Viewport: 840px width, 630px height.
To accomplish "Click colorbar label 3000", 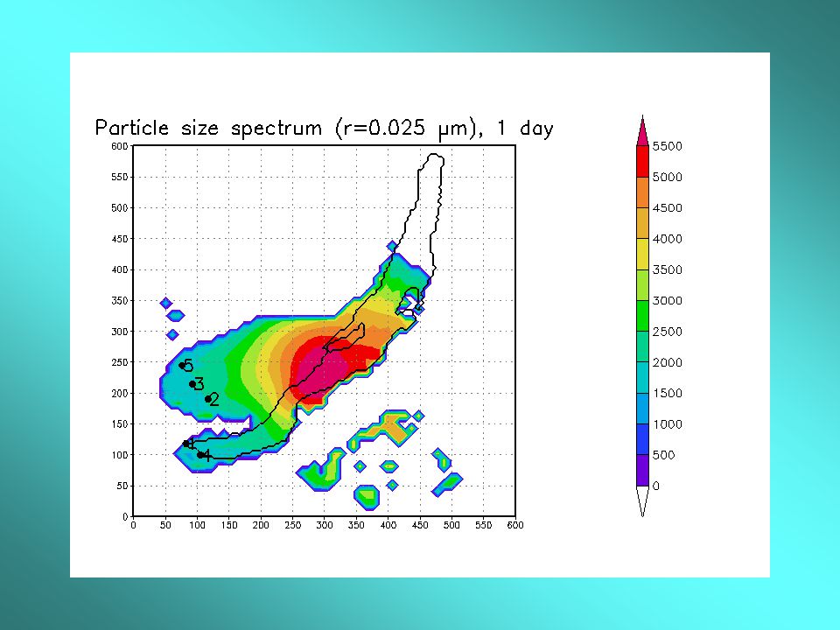I will tap(667, 300).
